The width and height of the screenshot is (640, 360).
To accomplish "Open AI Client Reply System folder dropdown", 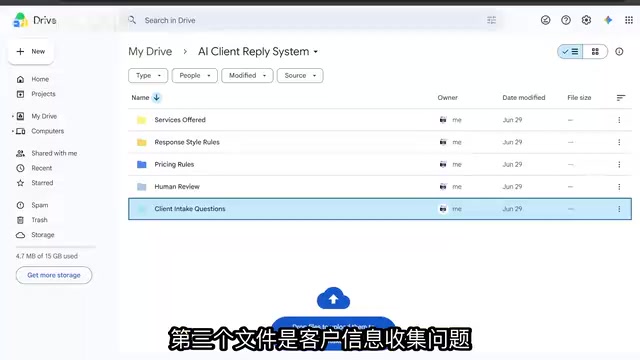I will (316, 52).
